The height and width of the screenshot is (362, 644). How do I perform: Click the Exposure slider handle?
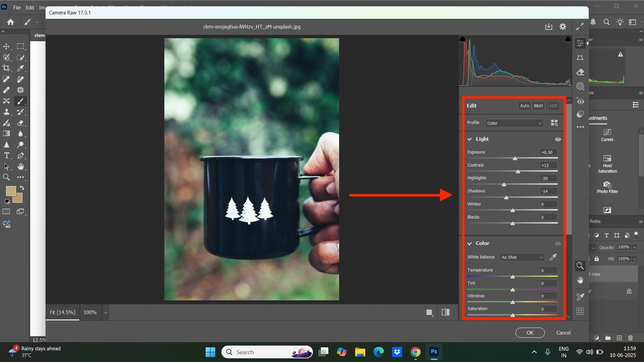(515, 159)
